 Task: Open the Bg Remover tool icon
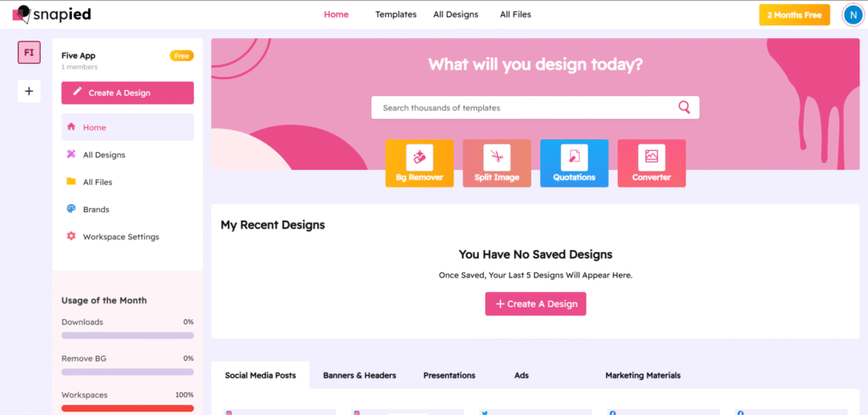pyautogui.click(x=419, y=157)
